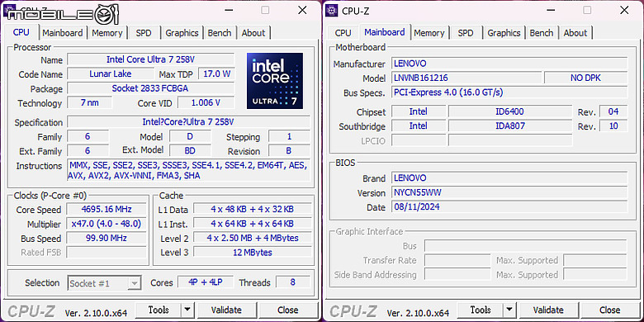Select Mainboard tab in right window
Screen dimensions: 644x322
pyautogui.click(x=385, y=32)
